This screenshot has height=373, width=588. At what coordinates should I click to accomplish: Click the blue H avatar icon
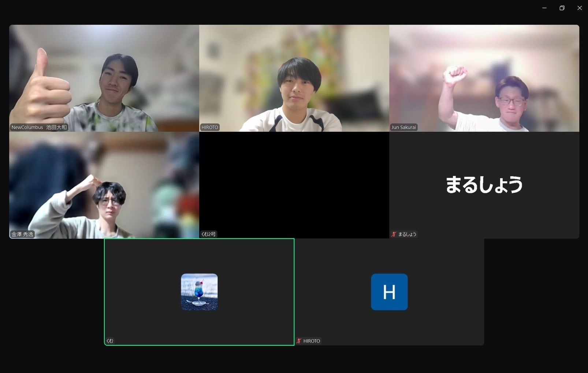pos(389,292)
